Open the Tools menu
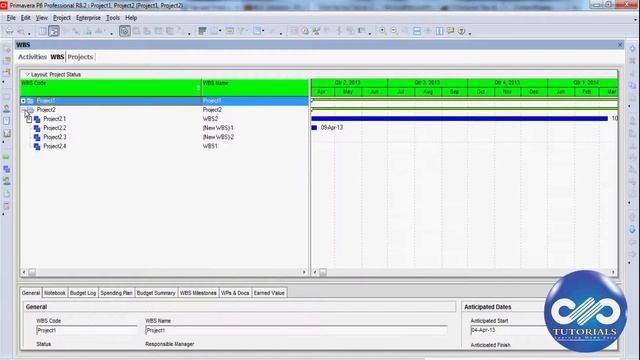The width and height of the screenshot is (640, 360). tap(113, 18)
